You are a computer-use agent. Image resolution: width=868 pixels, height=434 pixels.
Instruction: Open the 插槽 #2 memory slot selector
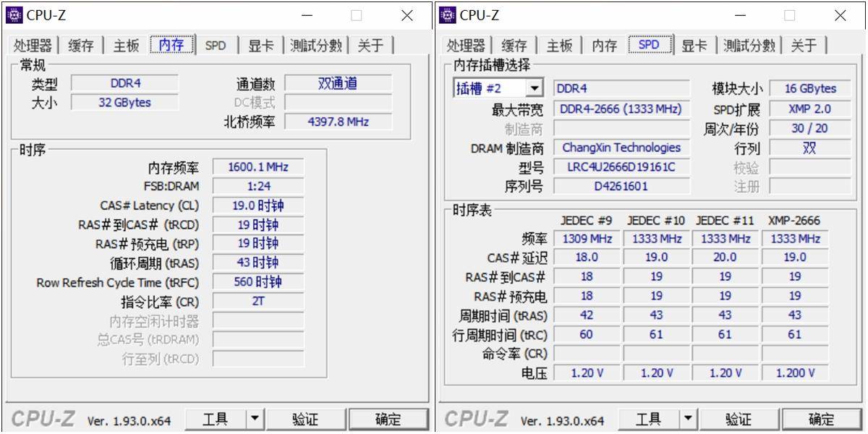[535, 88]
